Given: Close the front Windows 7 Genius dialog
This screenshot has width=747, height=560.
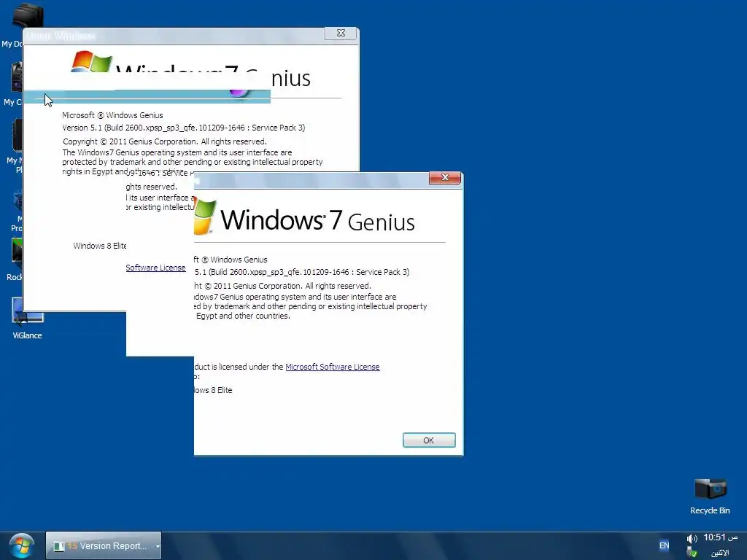Looking at the screenshot, I should pos(445,177).
